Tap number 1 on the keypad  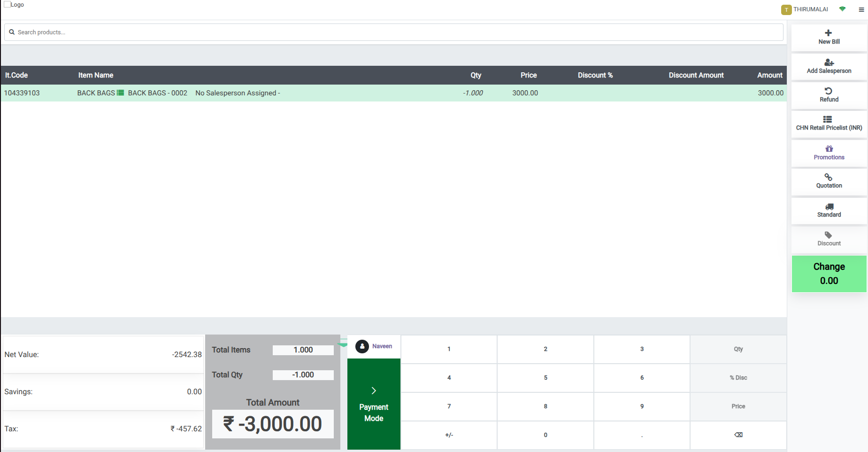449,349
